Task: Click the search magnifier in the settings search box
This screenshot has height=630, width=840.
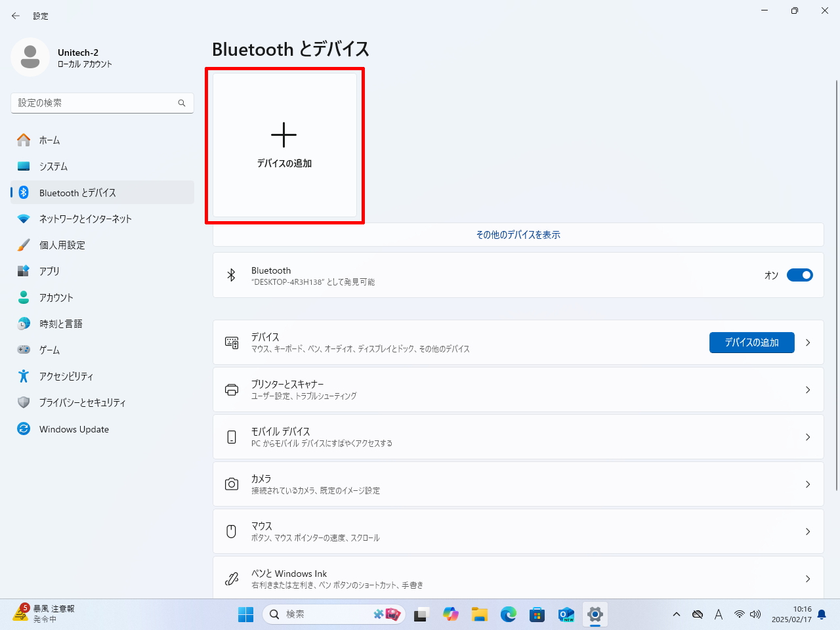Action: tap(182, 103)
